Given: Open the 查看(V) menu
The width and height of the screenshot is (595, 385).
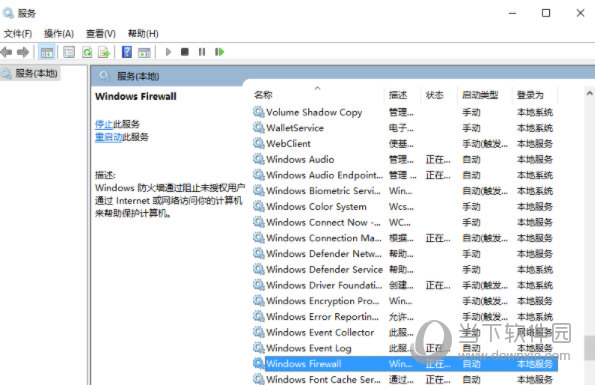Looking at the screenshot, I should click(x=101, y=34).
